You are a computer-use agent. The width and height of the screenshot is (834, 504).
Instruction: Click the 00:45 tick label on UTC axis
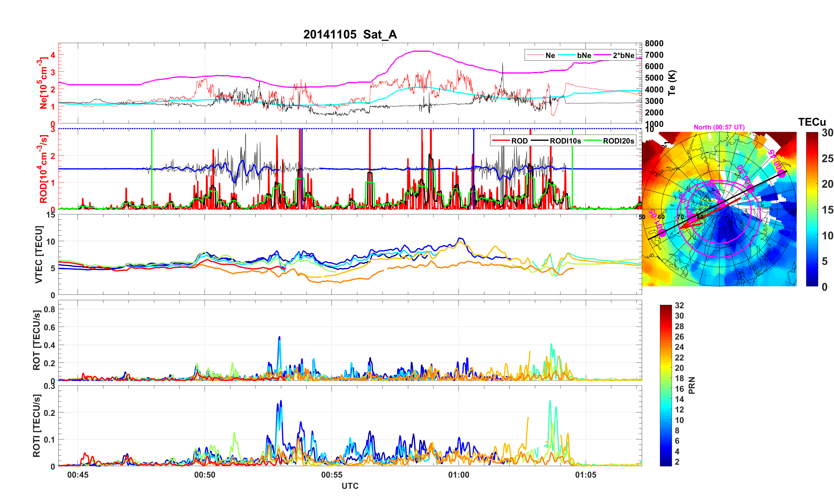tap(78, 474)
